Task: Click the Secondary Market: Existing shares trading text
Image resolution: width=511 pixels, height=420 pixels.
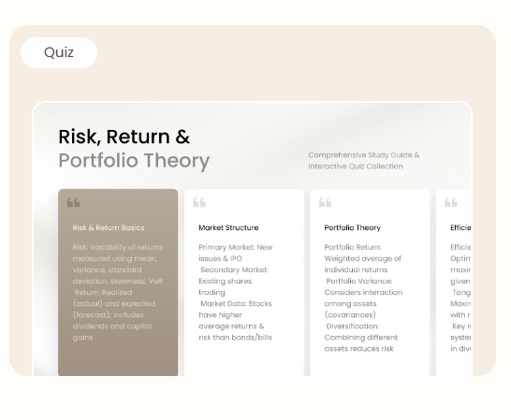Action: pos(233,281)
